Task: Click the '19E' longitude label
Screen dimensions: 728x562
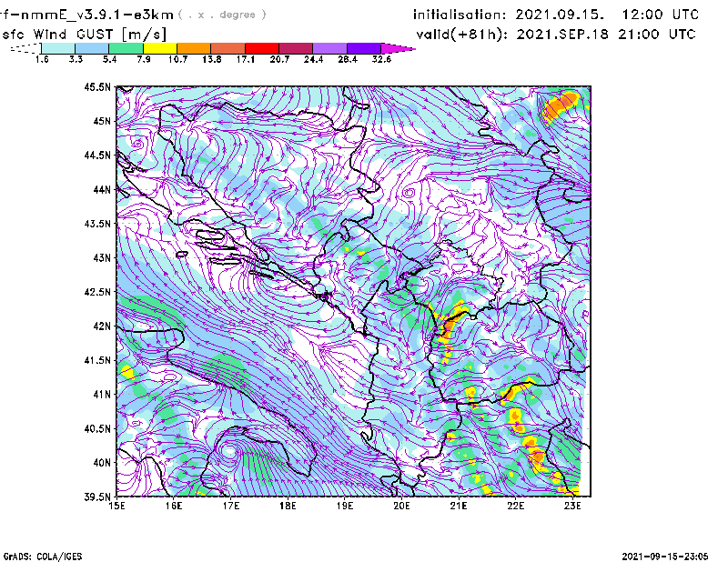Action: coord(345,506)
